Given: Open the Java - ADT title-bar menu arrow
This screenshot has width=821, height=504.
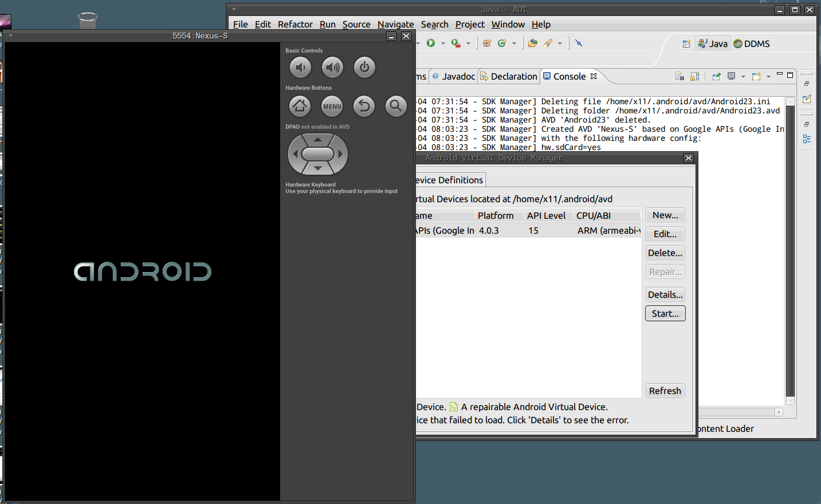Looking at the screenshot, I should click(x=234, y=9).
